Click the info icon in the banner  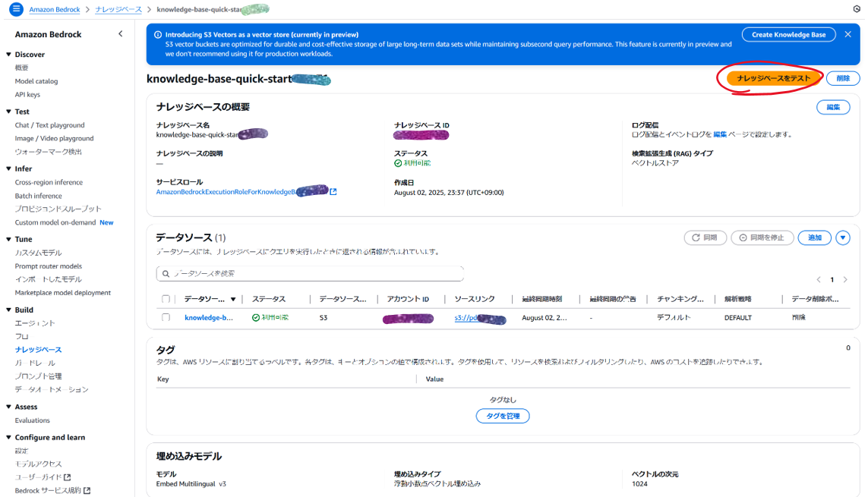(158, 34)
